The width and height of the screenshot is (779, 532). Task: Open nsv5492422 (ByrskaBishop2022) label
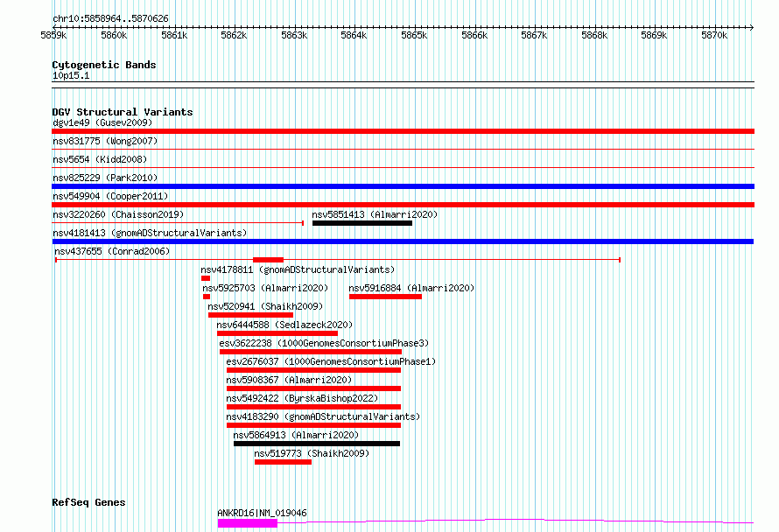click(302, 398)
